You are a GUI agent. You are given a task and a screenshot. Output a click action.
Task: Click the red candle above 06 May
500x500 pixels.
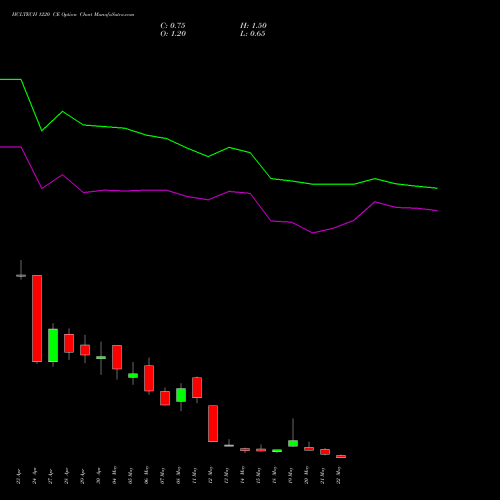click(x=149, y=378)
